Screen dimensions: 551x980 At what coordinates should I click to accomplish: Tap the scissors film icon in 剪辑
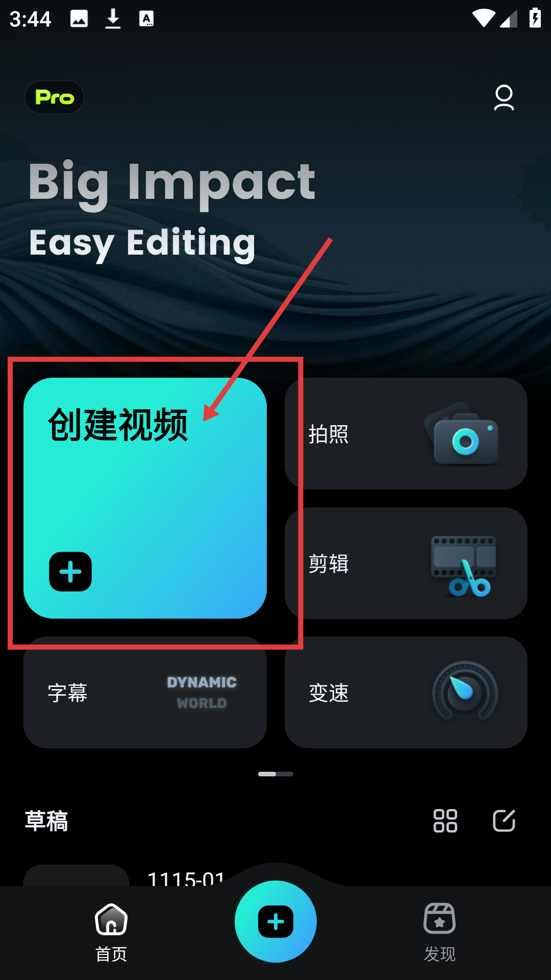tap(463, 565)
